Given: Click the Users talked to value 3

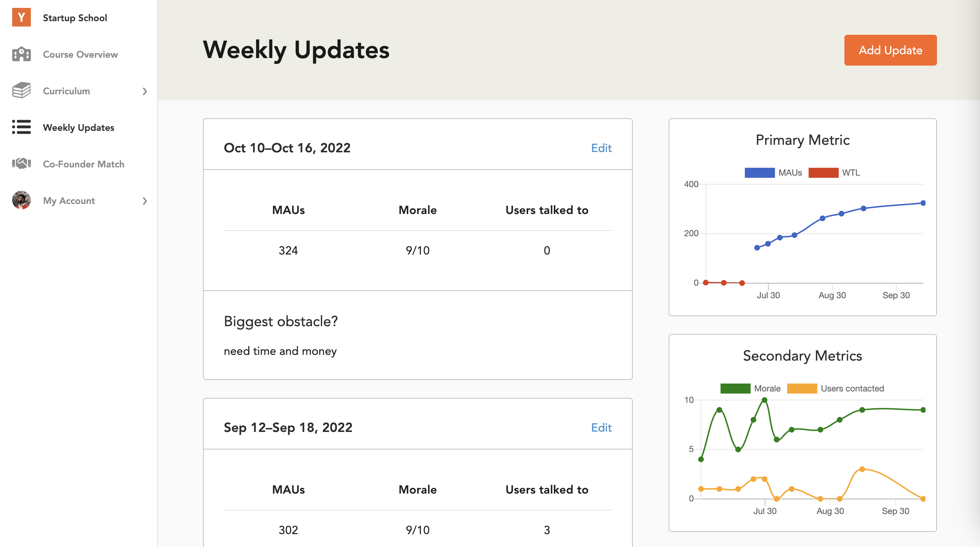Looking at the screenshot, I should click(x=547, y=529).
